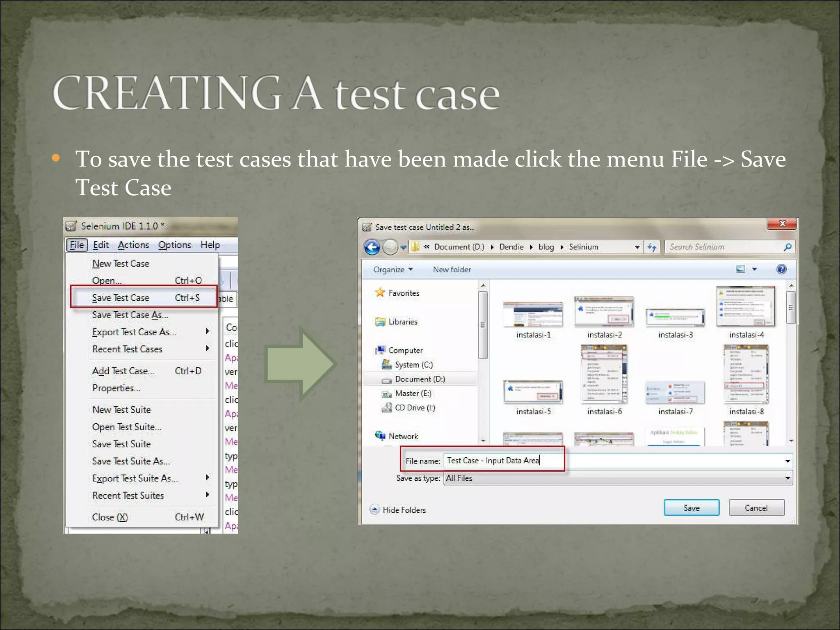Click the change view icon
840x630 pixels.
click(741, 269)
